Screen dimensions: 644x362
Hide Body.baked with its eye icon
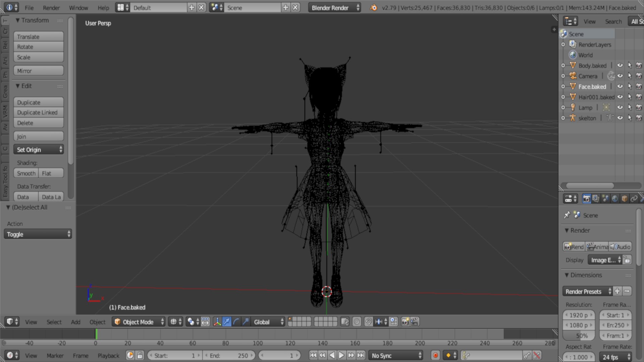coord(620,65)
